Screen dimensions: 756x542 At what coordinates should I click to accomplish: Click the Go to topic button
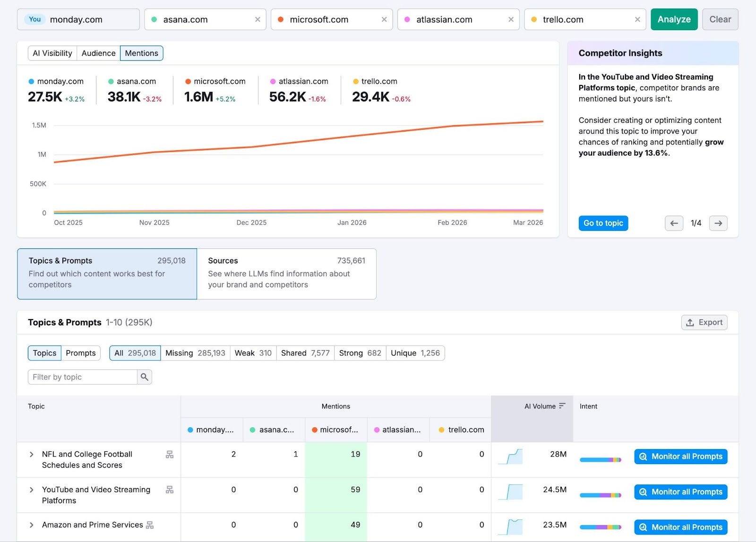pyautogui.click(x=603, y=223)
